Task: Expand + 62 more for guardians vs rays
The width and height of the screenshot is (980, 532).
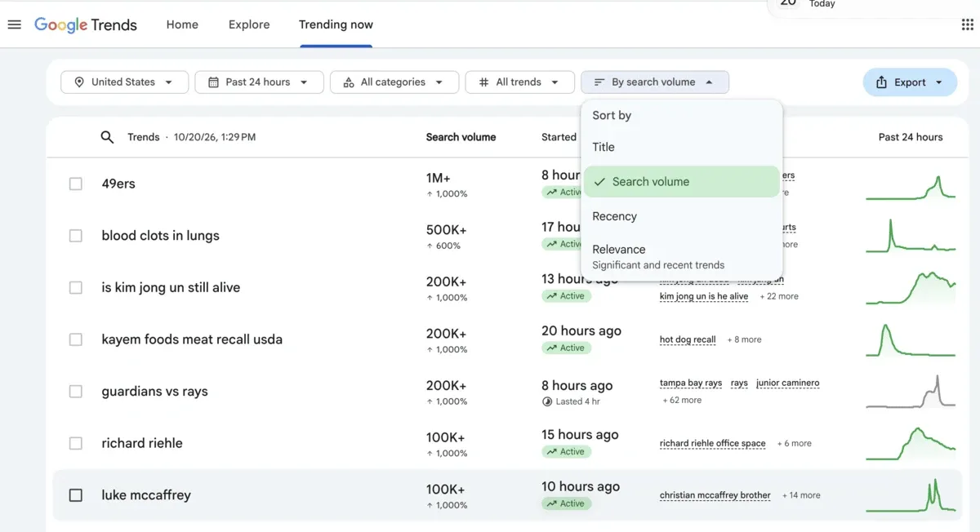Action: [x=680, y=400]
